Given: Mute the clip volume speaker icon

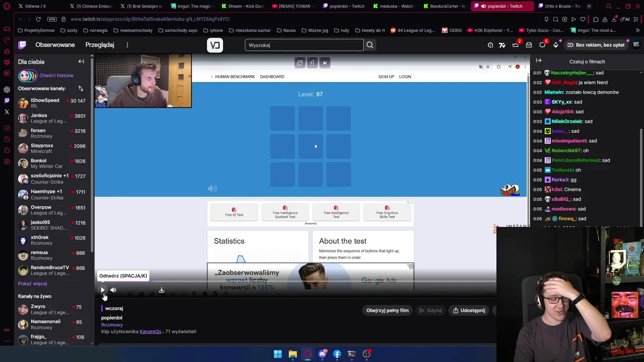Looking at the screenshot, I should (113, 290).
